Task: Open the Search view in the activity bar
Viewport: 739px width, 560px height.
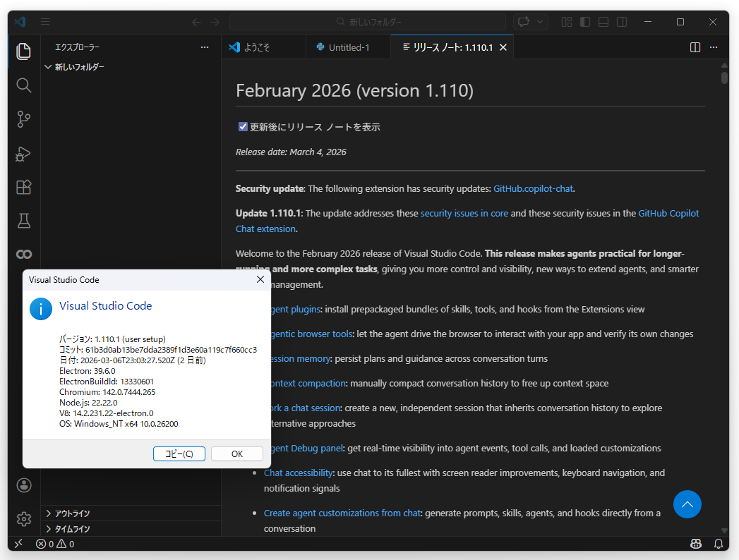Action: 23,85
